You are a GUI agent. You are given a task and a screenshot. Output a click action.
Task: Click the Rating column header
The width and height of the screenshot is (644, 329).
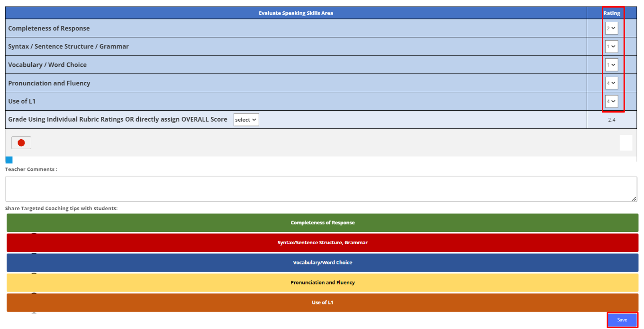click(x=611, y=13)
